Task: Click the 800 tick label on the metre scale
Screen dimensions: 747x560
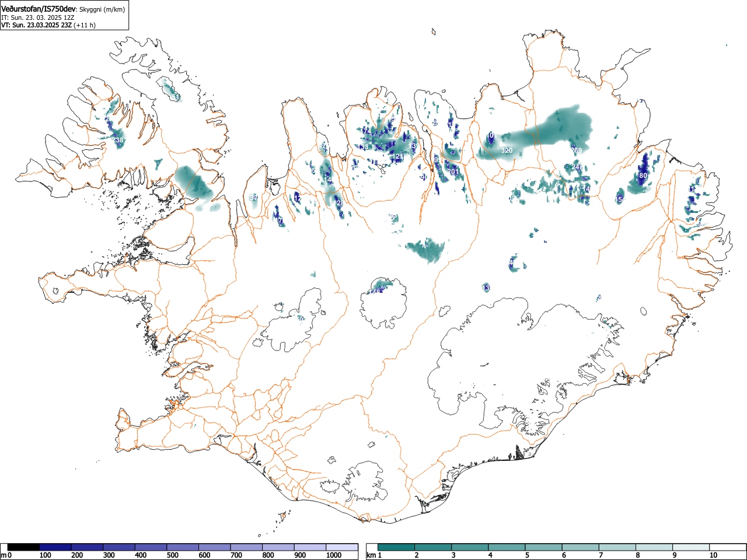Action: (x=268, y=555)
